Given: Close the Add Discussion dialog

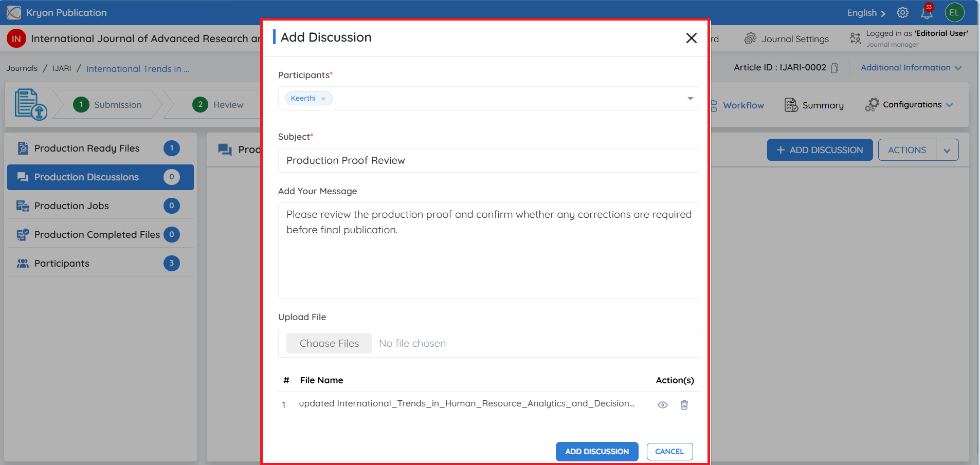Looking at the screenshot, I should coord(691,38).
